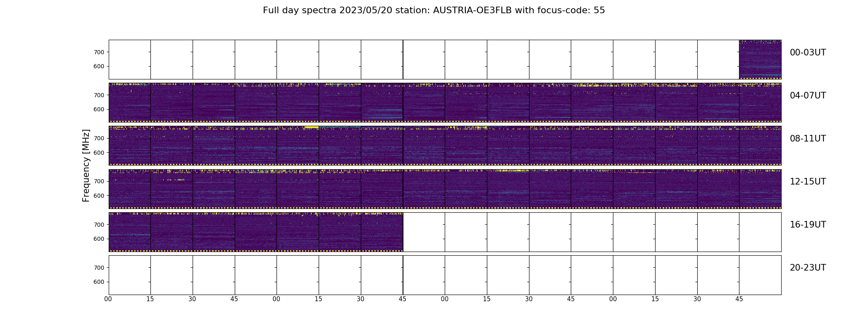Pick the third '00' time-axis tick label

point(445,299)
